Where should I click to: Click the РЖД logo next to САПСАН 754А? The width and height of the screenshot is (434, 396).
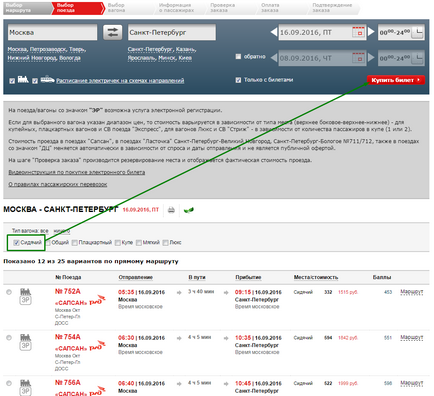(97, 347)
